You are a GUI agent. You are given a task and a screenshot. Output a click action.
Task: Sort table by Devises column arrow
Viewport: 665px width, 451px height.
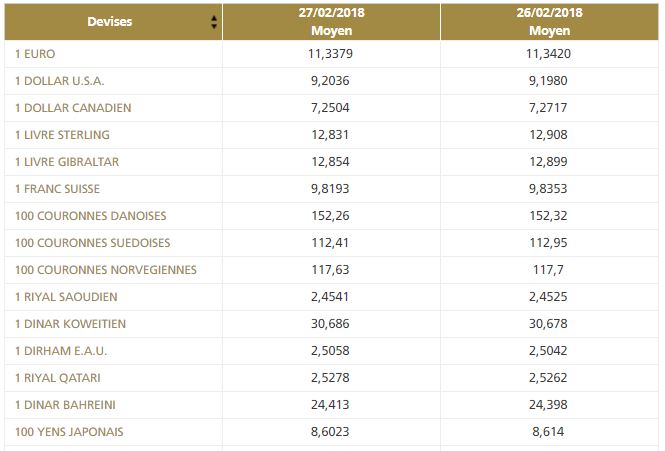[x=214, y=22]
